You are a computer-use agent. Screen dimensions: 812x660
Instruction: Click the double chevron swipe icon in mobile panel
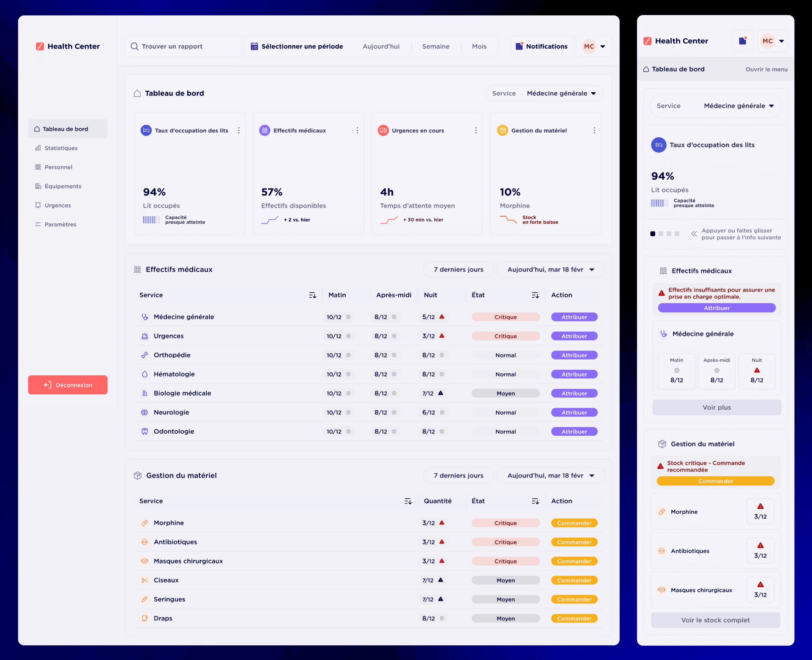694,234
